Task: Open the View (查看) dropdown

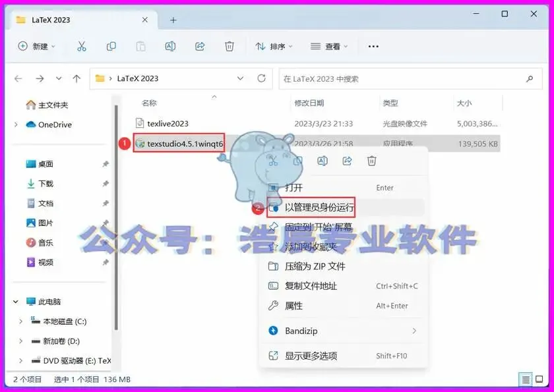Action: click(x=329, y=46)
